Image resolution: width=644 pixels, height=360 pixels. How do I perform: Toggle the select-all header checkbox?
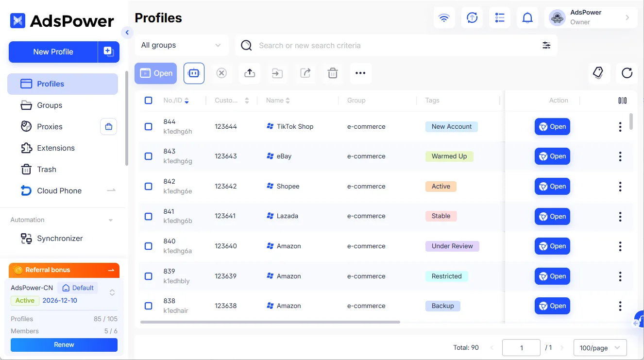click(149, 100)
